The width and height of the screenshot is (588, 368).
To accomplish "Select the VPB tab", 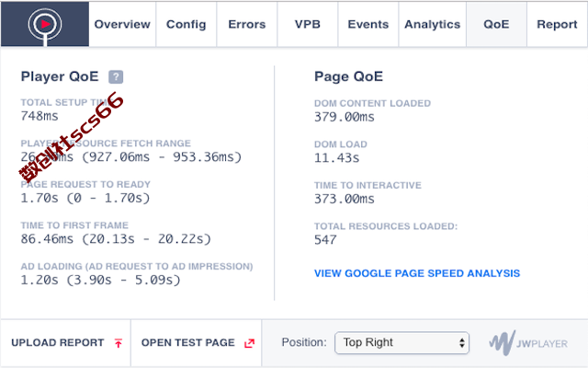I will (x=308, y=25).
